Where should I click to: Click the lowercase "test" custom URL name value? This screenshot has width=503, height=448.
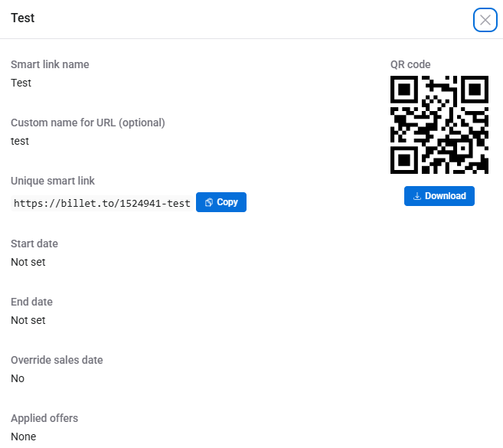(x=20, y=141)
